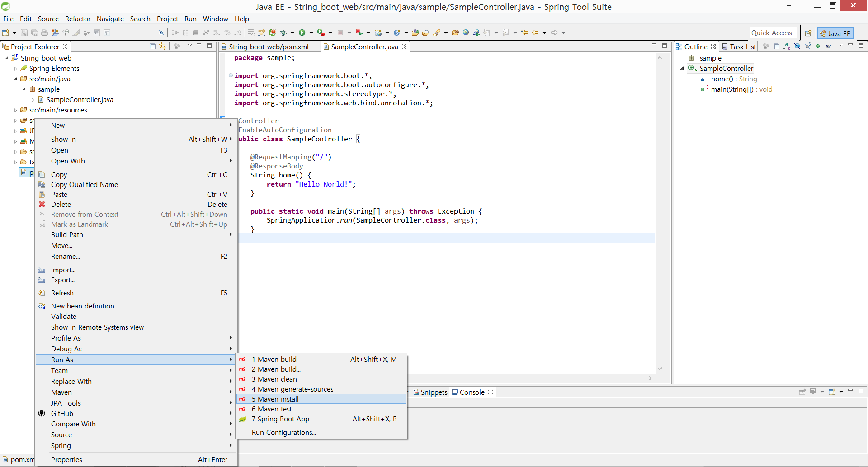Open the Snippets tab

tap(430, 392)
